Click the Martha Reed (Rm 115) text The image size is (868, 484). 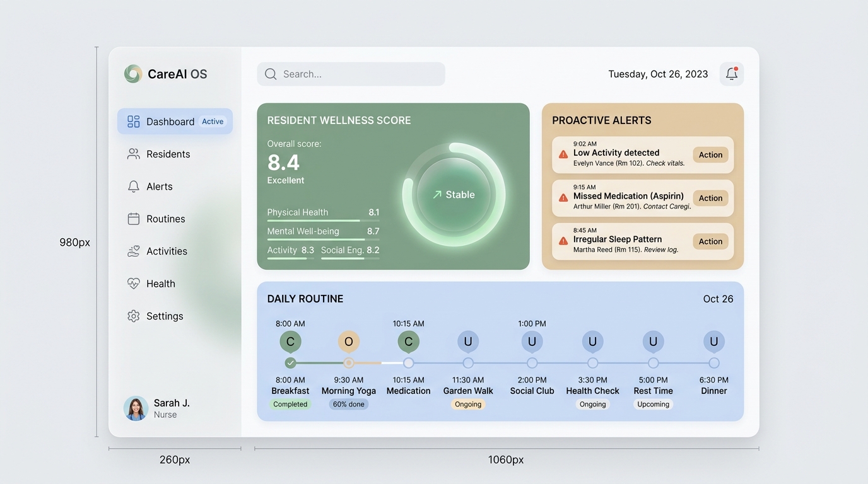tap(607, 250)
